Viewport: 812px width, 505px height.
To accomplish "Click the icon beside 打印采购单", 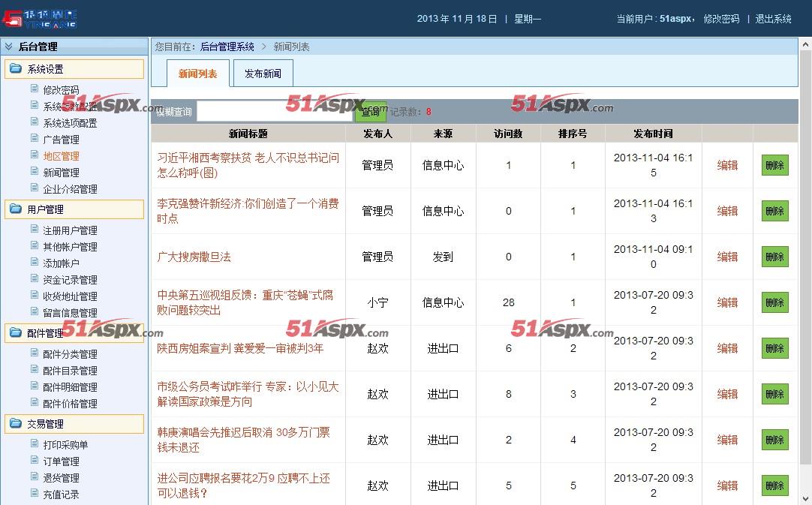I will pyautogui.click(x=35, y=445).
